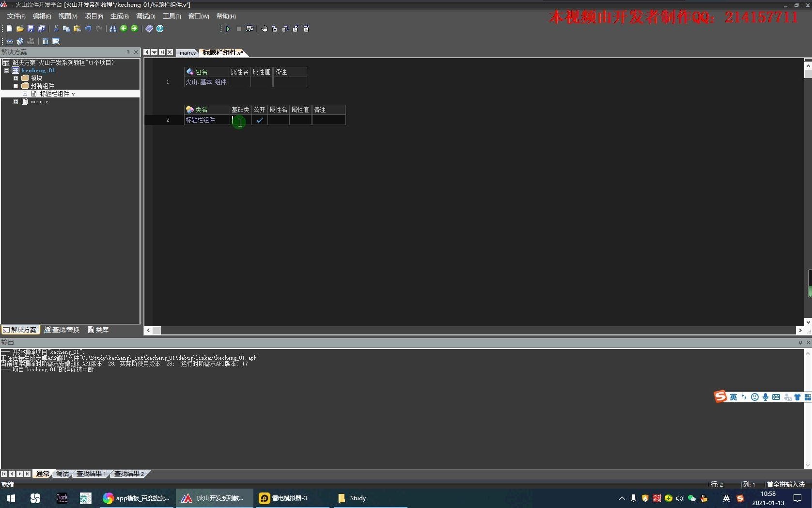
Task: Click the green Navigate Forward arrow
Action: (x=134, y=29)
